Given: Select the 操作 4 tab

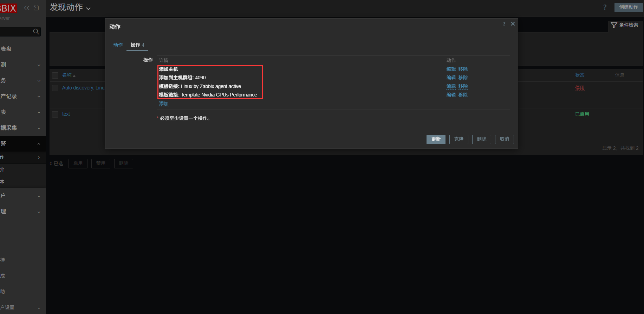Looking at the screenshot, I should tap(137, 45).
